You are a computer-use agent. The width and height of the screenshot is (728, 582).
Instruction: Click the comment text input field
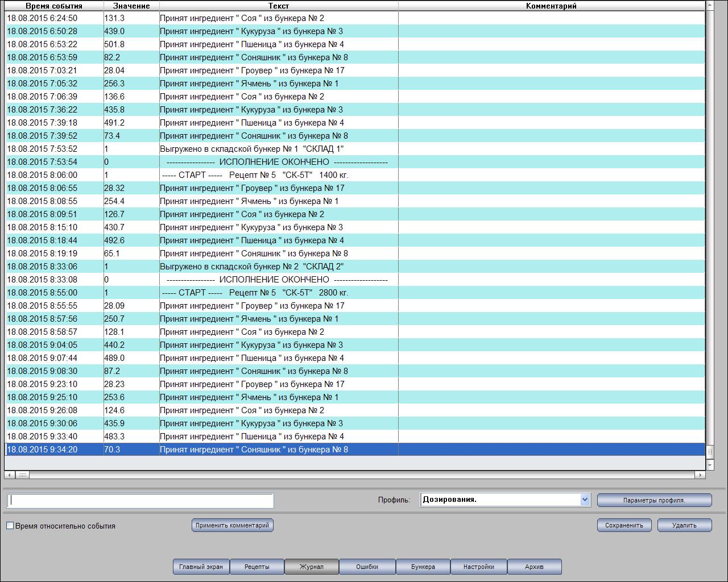coord(140,500)
